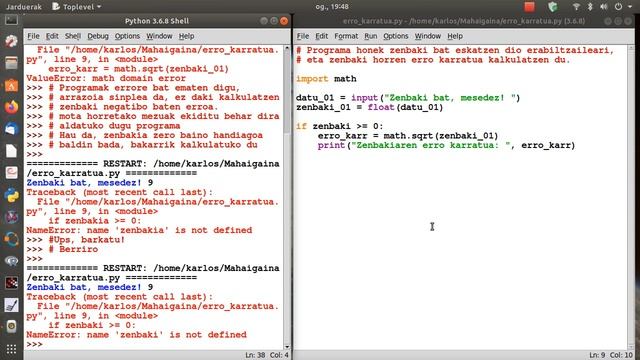The image size is (640, 360).
Task: Click the clock showing og., 19:48
Action: click(332, 7)
